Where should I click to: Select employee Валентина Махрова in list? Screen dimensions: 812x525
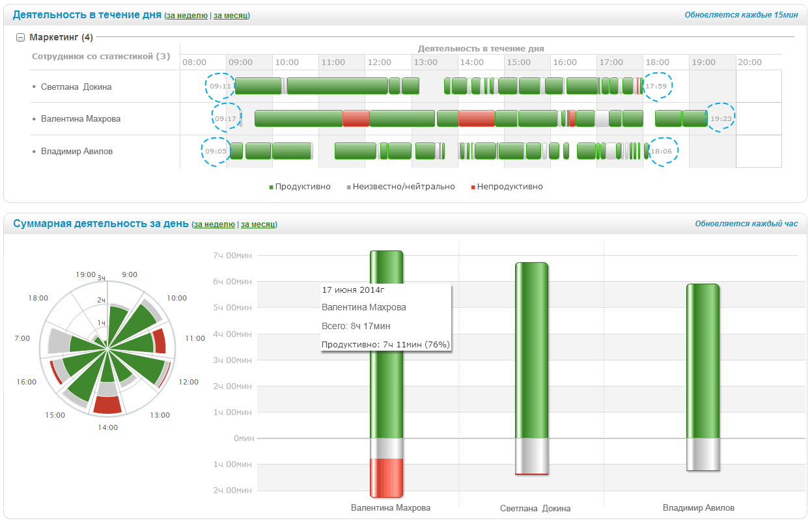coord(80,119)
